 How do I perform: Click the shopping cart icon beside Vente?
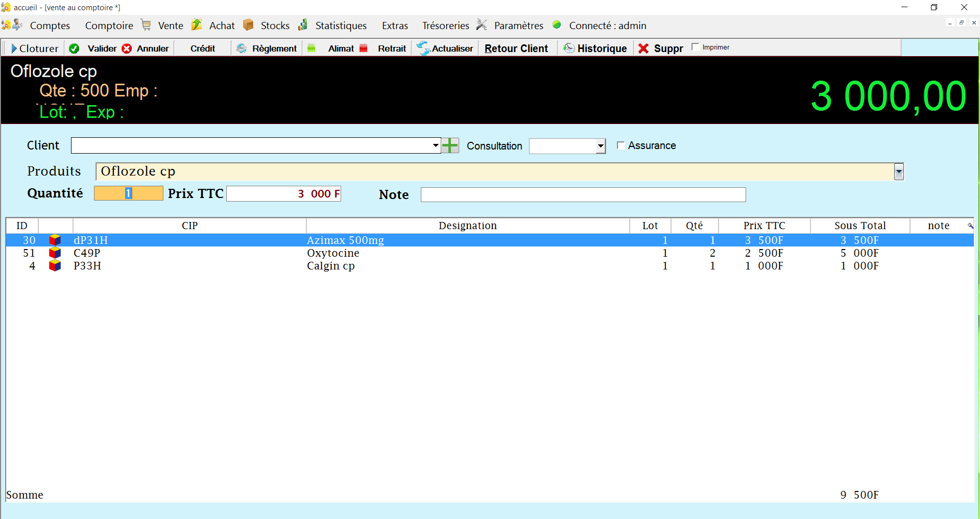click(146, 25)
